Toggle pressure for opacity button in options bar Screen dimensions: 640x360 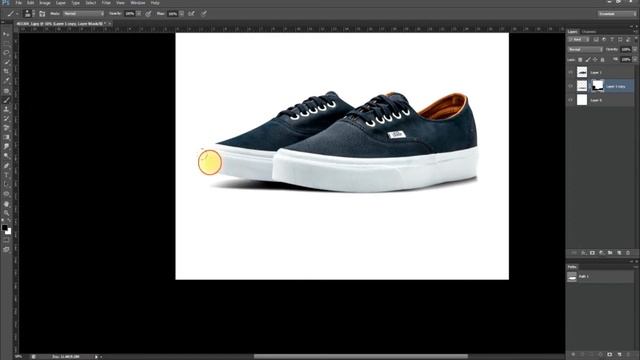pyautogui.click(x=149, y=13)
